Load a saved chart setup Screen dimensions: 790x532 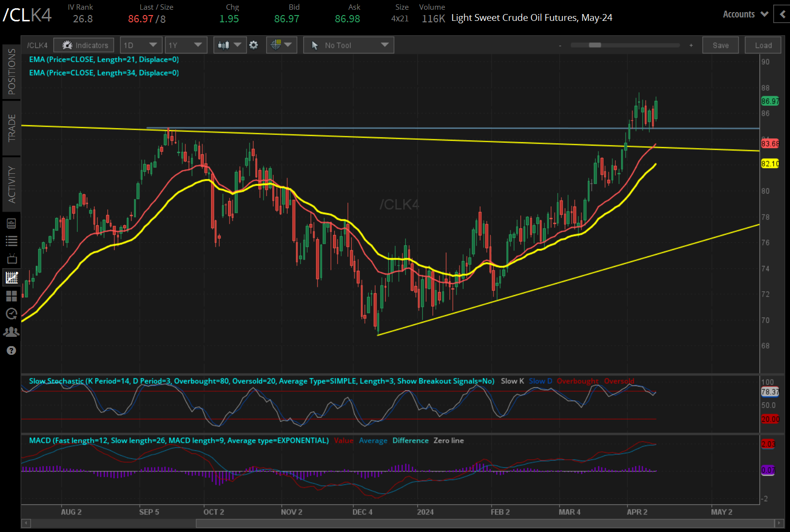pos(763,45)
